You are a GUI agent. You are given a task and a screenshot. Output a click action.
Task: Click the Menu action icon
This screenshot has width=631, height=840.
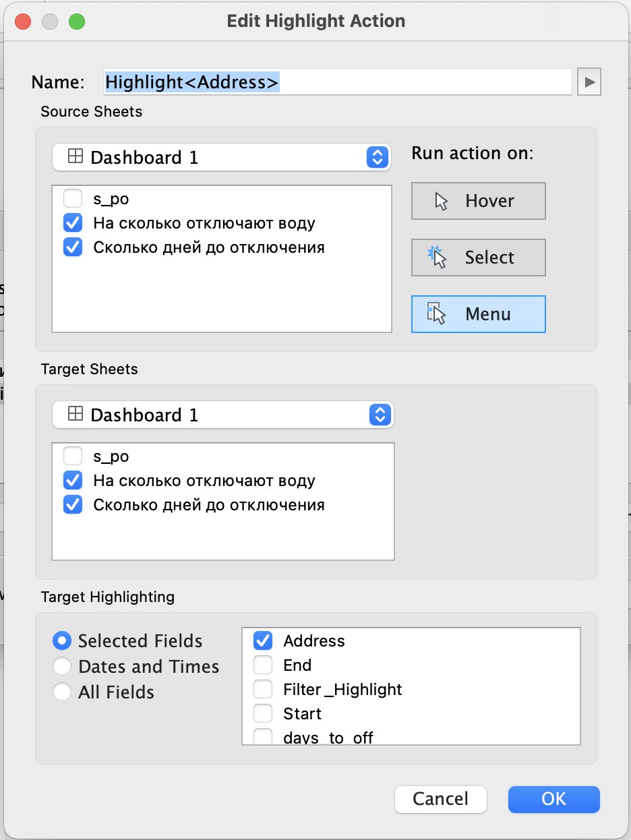[437, 314]
